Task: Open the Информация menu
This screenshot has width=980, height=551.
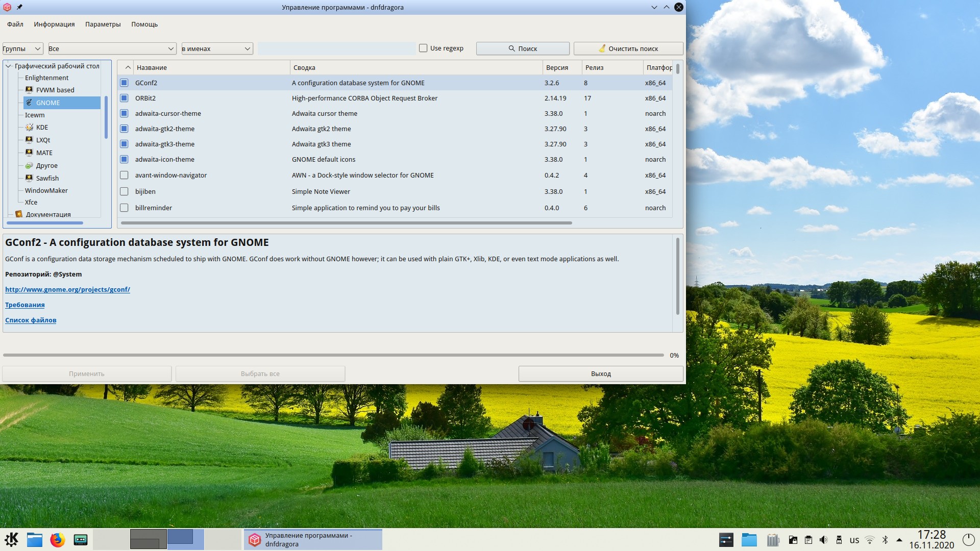Action: pos(54,24)
